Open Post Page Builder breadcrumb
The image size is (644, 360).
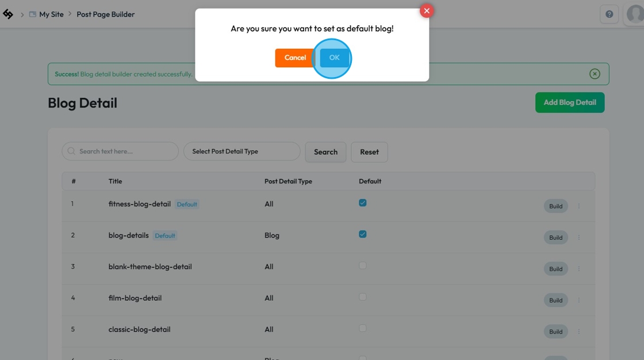coord(106,14)
